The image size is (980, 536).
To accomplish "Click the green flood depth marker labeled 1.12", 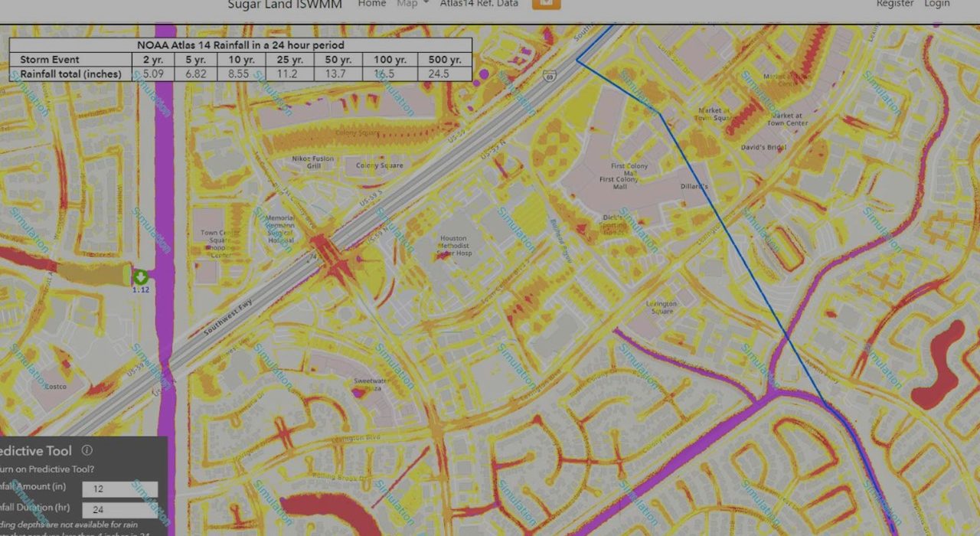I will (x=139, y=278).
